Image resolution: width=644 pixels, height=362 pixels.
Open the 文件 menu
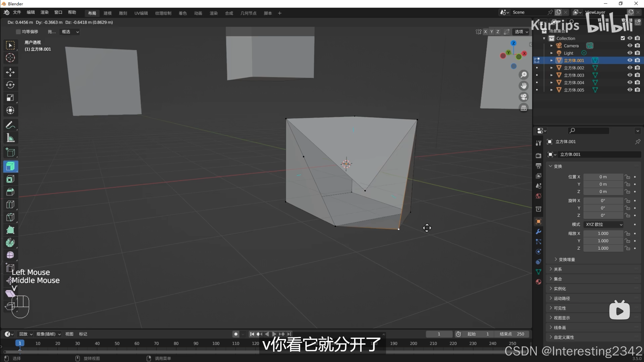(17, 12)
